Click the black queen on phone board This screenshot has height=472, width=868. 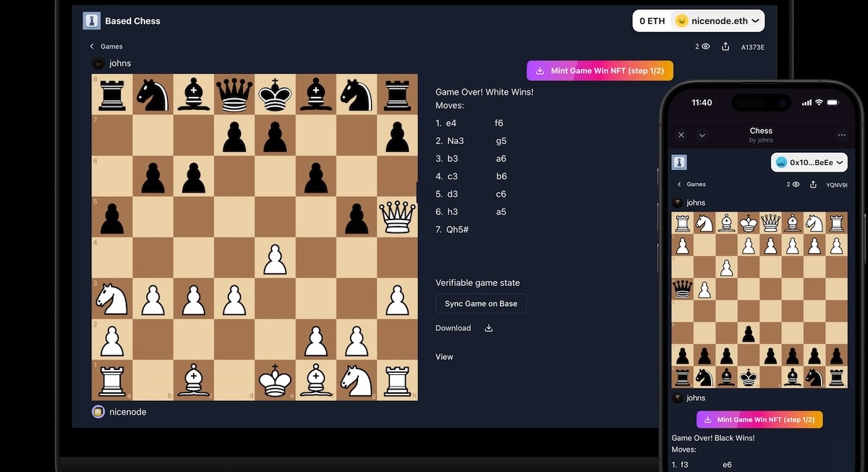coord(682,290)
